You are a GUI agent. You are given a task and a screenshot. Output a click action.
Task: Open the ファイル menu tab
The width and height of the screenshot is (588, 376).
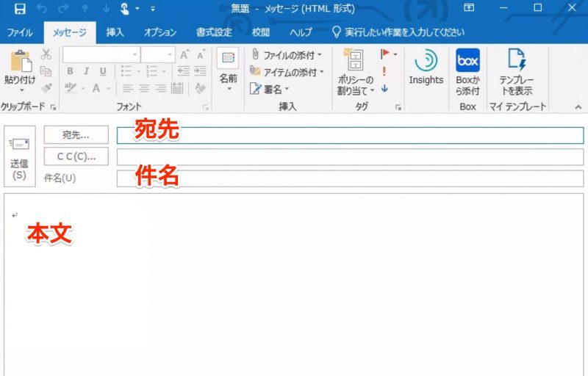click(21, 32)
